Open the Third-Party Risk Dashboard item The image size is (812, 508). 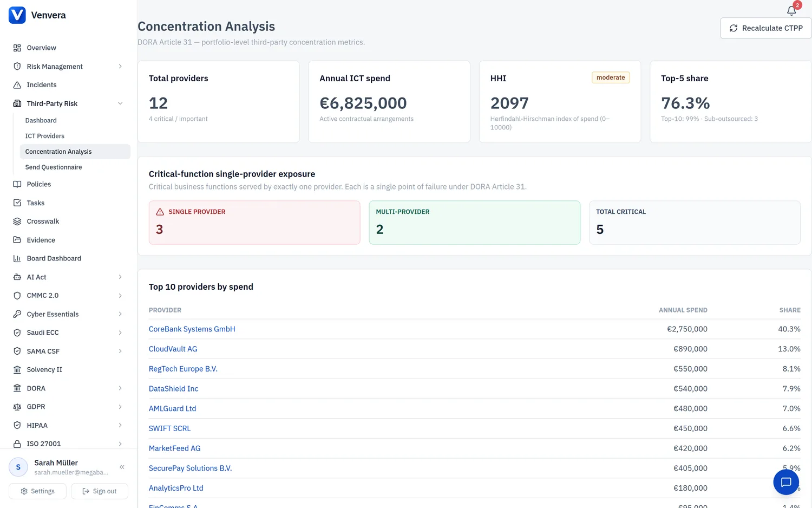click(75, 120)
